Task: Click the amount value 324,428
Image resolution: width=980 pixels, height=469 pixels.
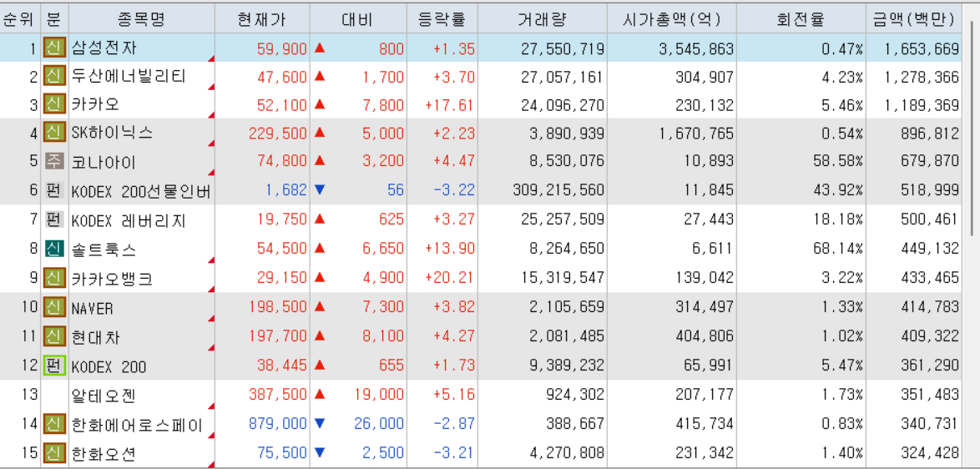Action: click(x=930, y=453)
